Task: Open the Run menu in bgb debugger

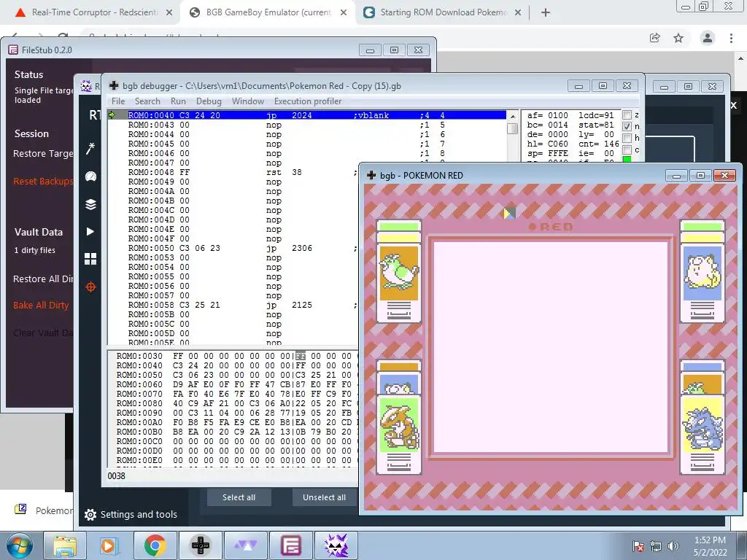Action: [x=178, y=101]
